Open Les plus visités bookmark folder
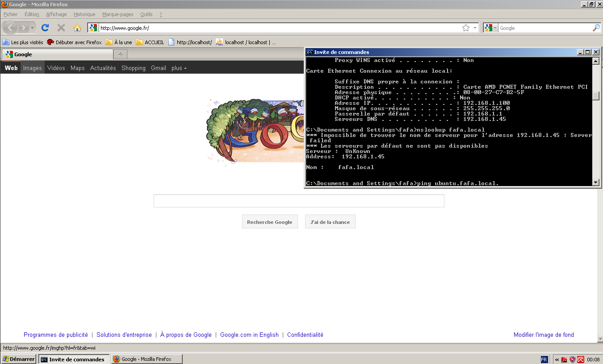This screenshot has height=364, width=603. tap(23, 42)
